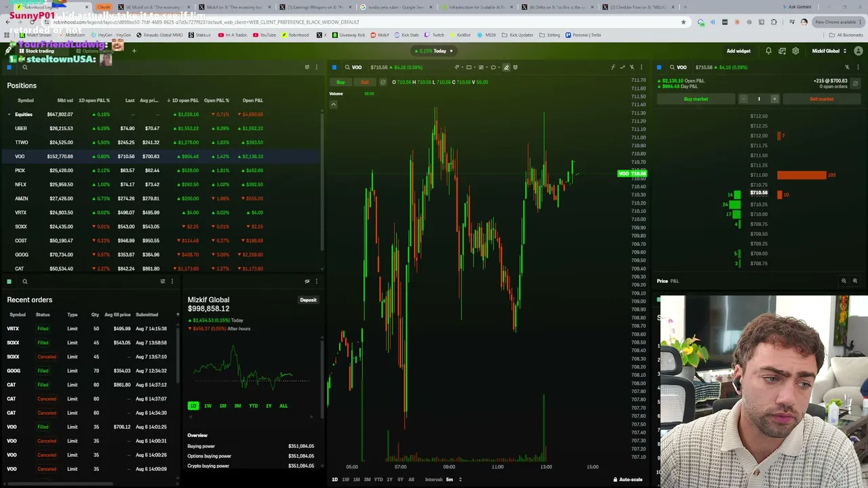Click the VOO chart symbol search icon
Image resolution: width=868 pixels, height=488 pixels.
[347, 67]
